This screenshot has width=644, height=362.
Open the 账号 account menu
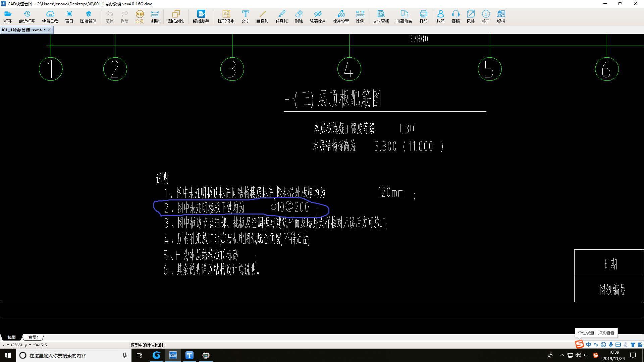440,17
